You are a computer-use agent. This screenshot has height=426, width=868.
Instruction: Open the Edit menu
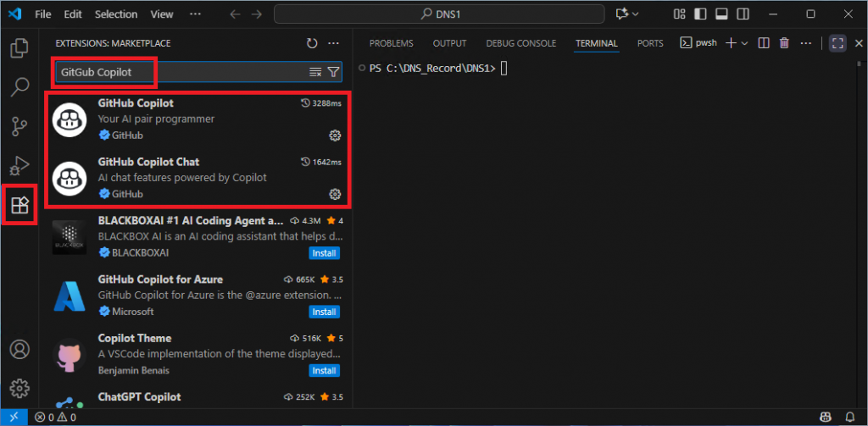73,14
